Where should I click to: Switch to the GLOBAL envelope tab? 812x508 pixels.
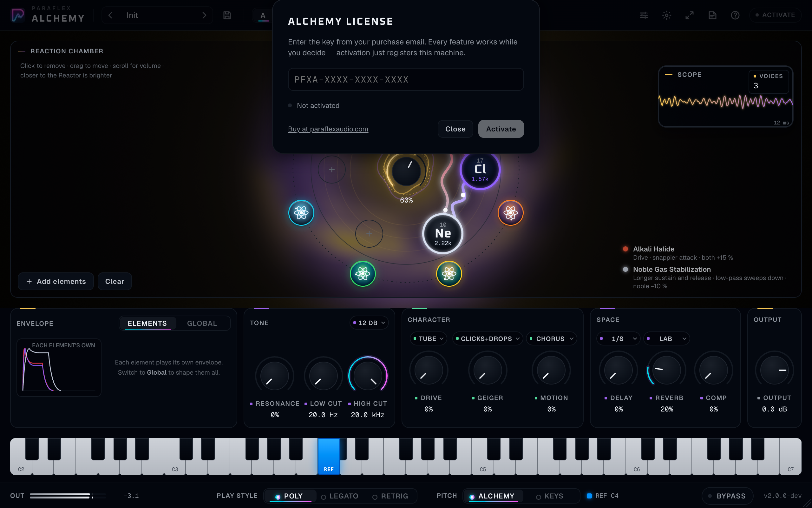point(202,323)
